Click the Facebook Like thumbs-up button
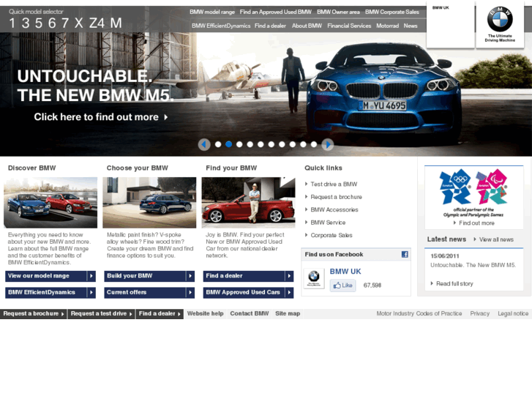532x399 pixels. click(x=342, y=286)
